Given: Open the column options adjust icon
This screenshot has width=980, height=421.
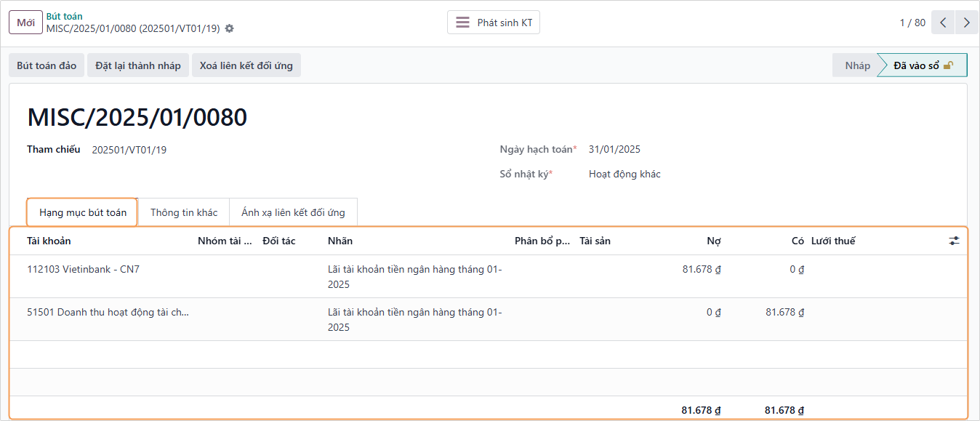Looking at the screenshot, I should click(x=954, y=241).
